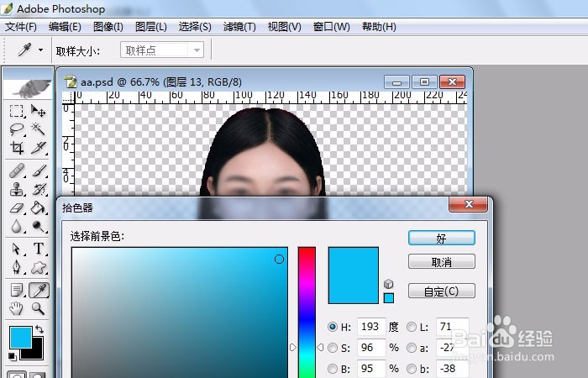This screenshot has height=378, width=588.
Task: Click the aa.psd document icon in its title bar
Action: (x=70, y=81)
